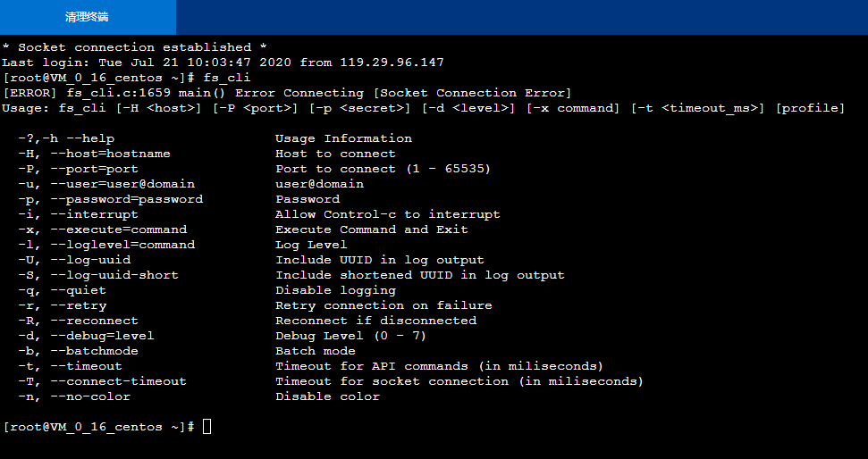868x459 pixels.
Task: Click the 'Disable color' description text
Action: (x=327, y=396)
